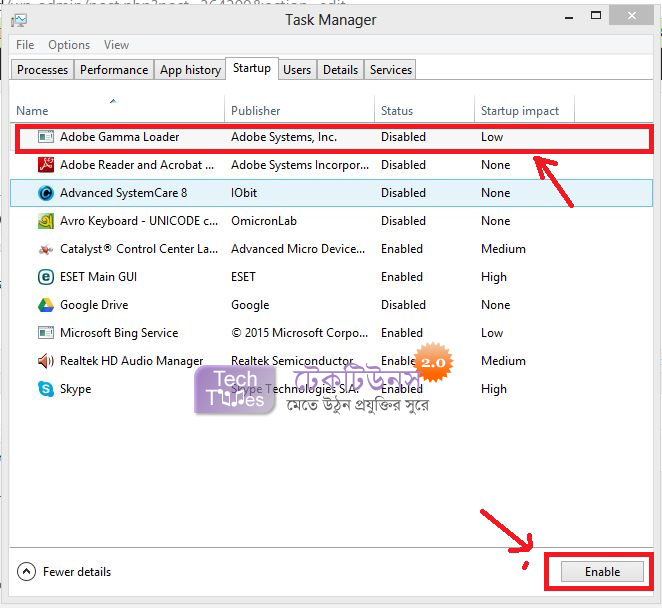Select the Realtek HD Audio Manager name

(x=132, y=361)
